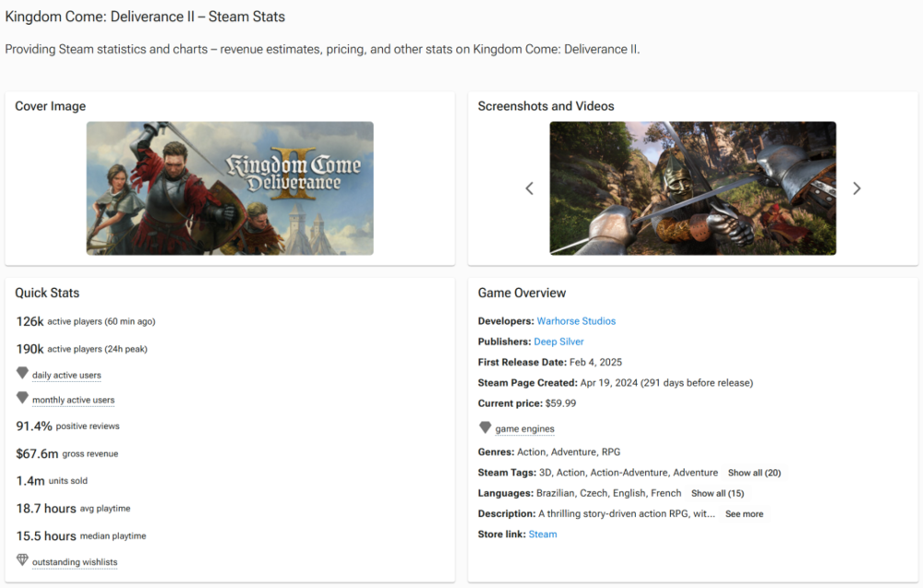This screenshot has width=923, height=588.
Task: Open the gameplay screenshot in carousel
Action: point(692,188)
